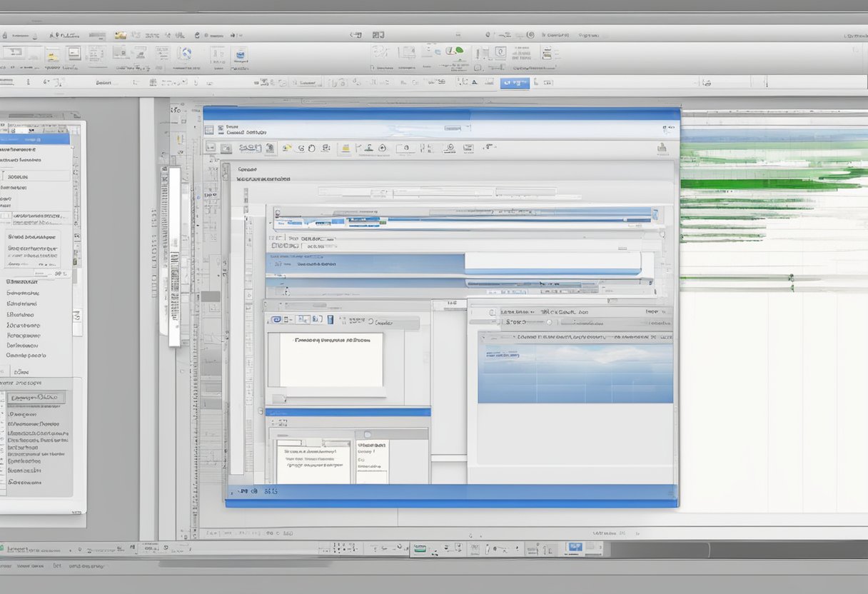868x594 pixels.
Task: Toggle the blue highlighted button in second toolbar
Action: pos(515,83)
